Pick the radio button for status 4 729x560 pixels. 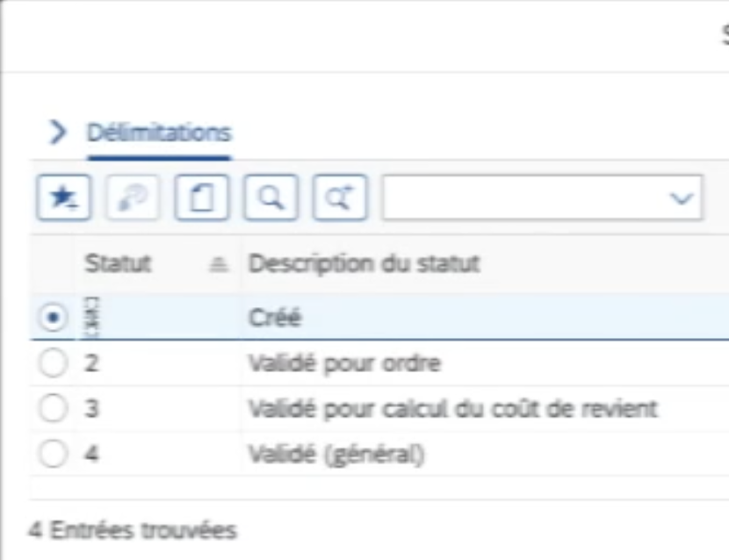(x=54, y=456)
